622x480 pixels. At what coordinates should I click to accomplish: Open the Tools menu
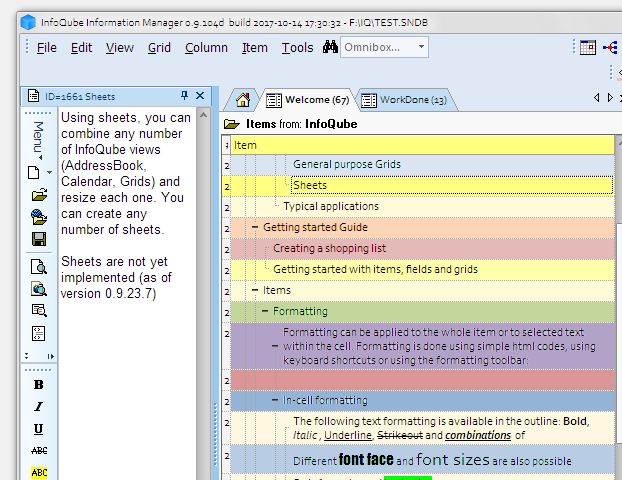coord(298,48)
